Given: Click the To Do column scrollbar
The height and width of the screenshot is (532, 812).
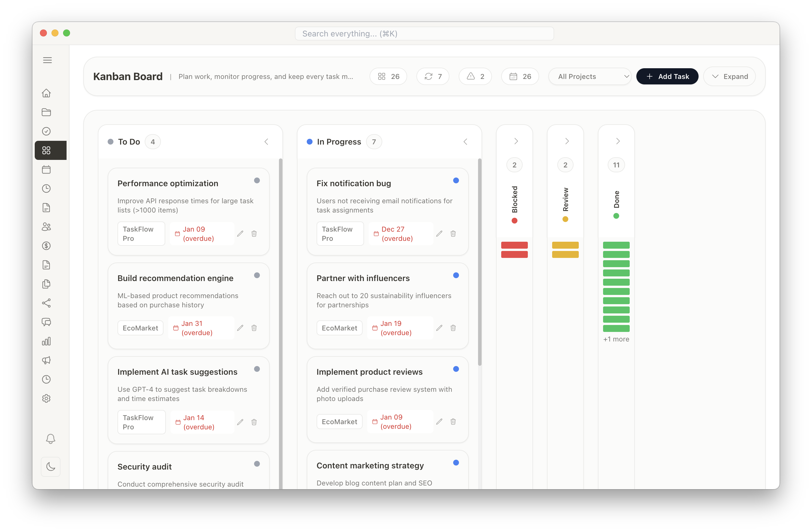Looking at the screenshot, I should pyautogui.click(x=280, y=324).
